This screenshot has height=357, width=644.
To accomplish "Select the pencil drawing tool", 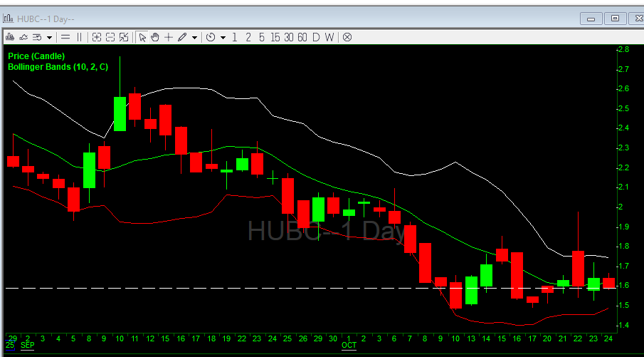I will [x=182, y=37].
